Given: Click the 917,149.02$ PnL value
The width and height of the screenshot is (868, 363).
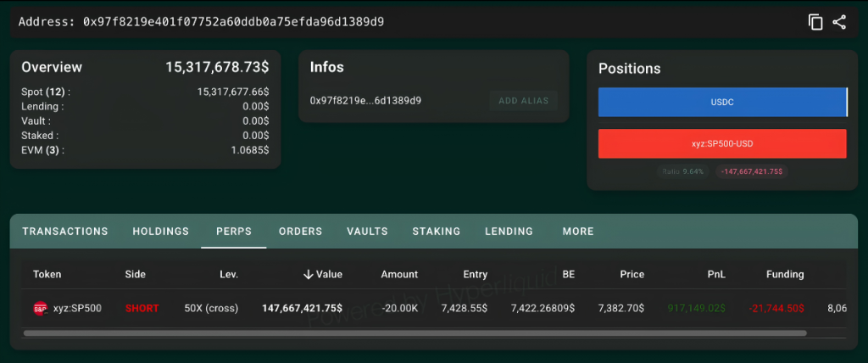Looking at the screenshot, I should [x=697, y=308].
